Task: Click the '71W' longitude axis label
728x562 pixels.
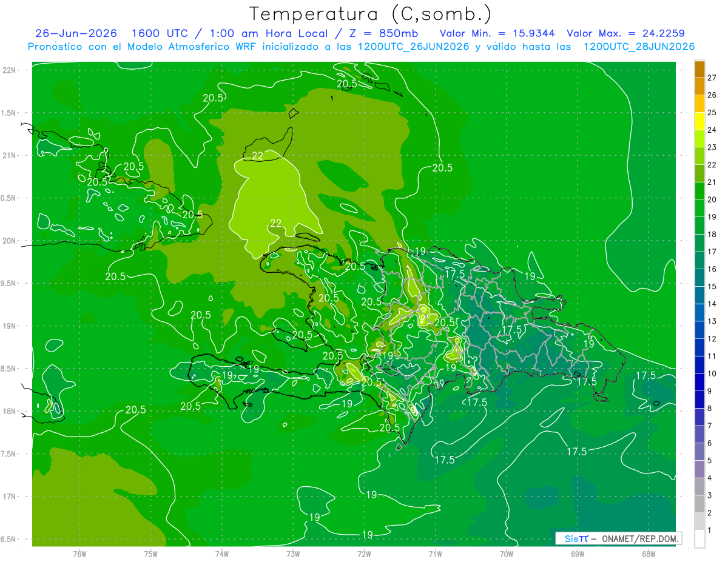Action: click(x=435, y=554)
